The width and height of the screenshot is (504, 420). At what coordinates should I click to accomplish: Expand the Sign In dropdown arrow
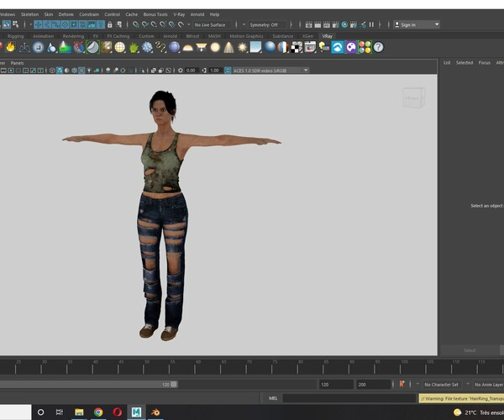coord(437,24)
